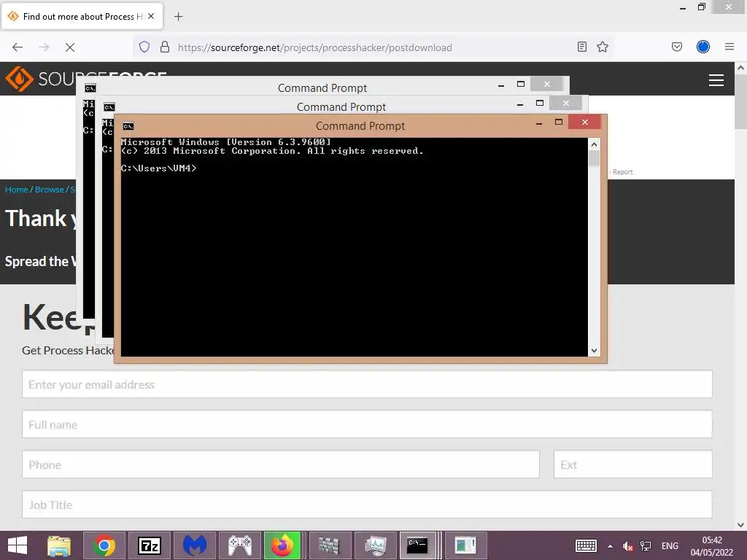
Task: Open the last taskbar app with document icon
Action: point(465,545)
